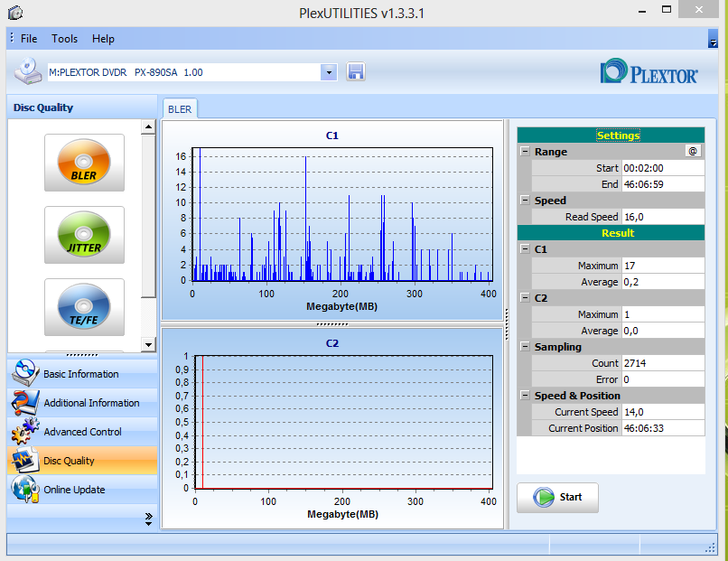Open Advanced Control section
Viewport: 728px width, 561px height.
click(x=82, y=432)
